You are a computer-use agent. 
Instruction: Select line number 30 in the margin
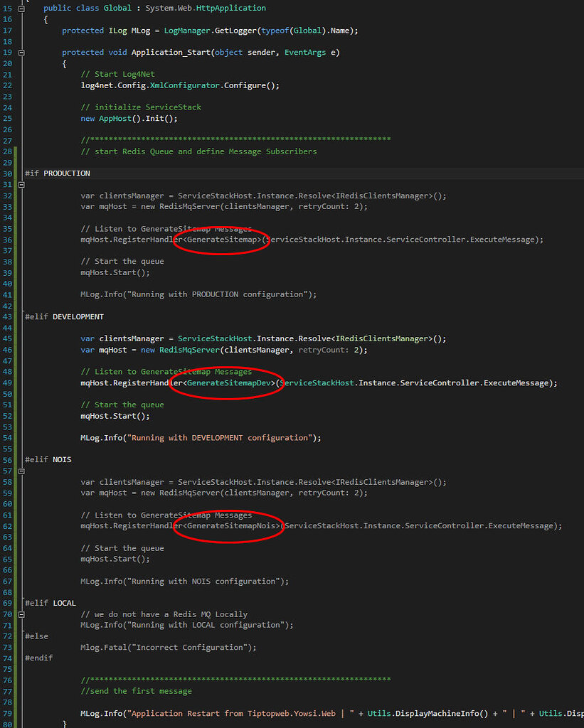coord(7,173)
